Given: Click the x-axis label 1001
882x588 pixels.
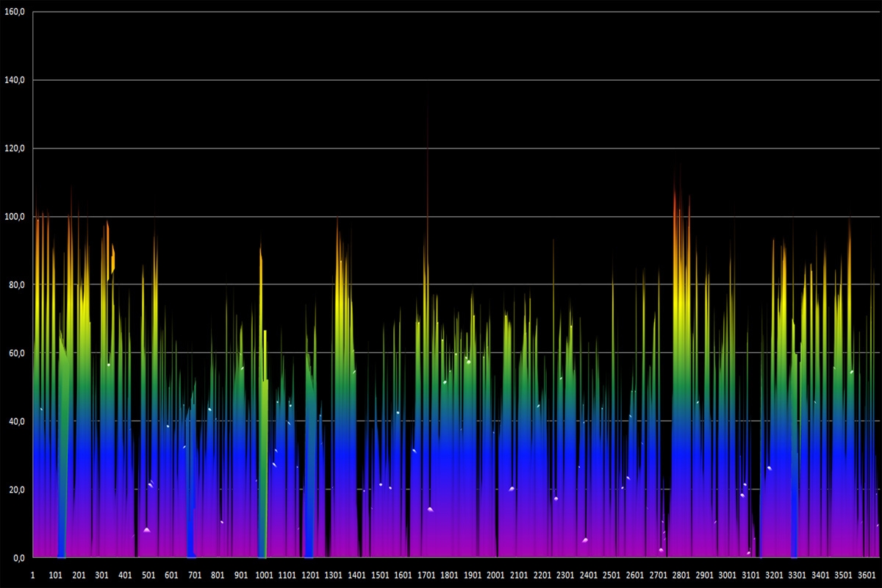Looking at the screenshot, I should (x=265, y=576).
